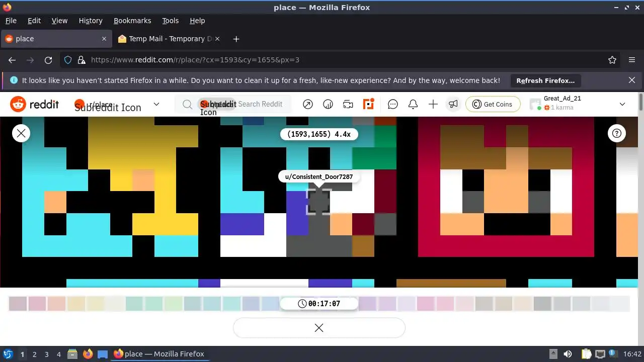
Task: Open a new tab with plus button
Action: click(x=236, y=39)
